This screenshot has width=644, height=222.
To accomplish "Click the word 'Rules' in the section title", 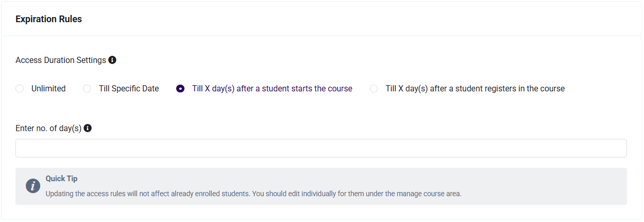I will pyautogui.click(x=71, y=19).
